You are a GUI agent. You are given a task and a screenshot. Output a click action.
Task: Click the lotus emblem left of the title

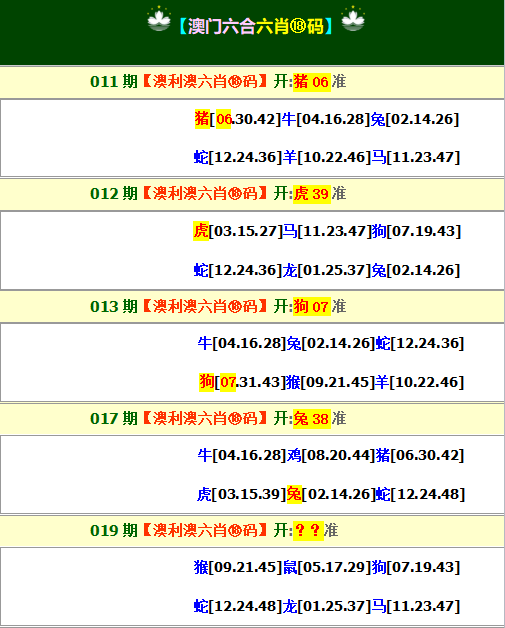[159, 19]
